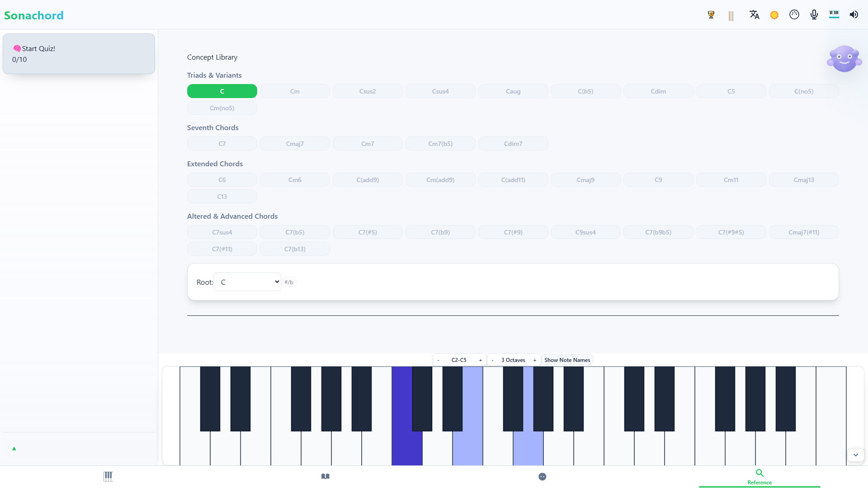This screenshot has width=868, height=488.
Task: Pick the C(b5) chord chip
Action: coord(585,91)
